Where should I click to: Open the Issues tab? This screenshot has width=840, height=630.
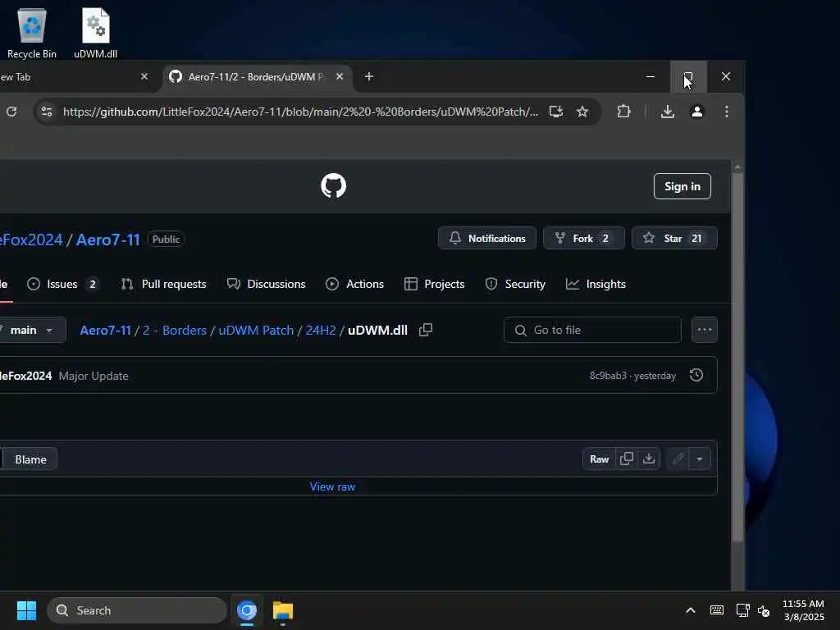[62, 284]
